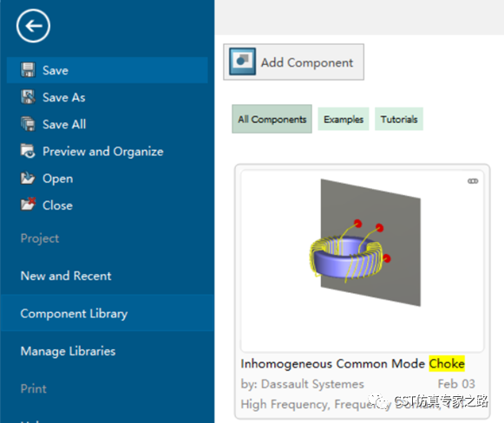Click the Save floppy disk icon
504x423 pixels.
[x=28, y=69]
